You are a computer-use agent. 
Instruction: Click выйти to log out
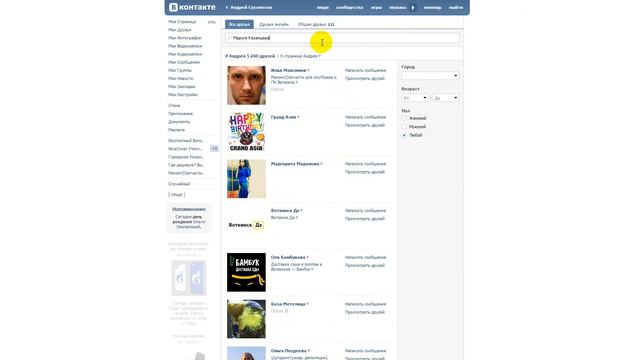point(456,7)
